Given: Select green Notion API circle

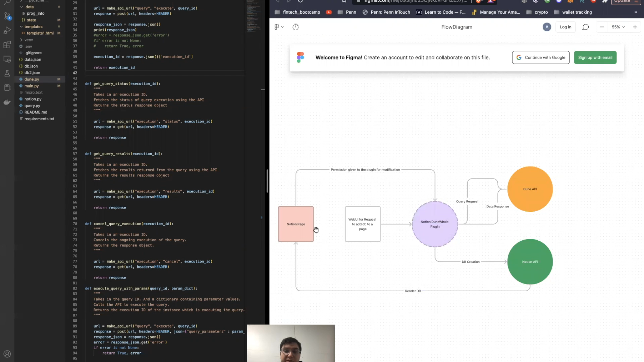Looking at the screenshot, I should (x=530, y=261).
